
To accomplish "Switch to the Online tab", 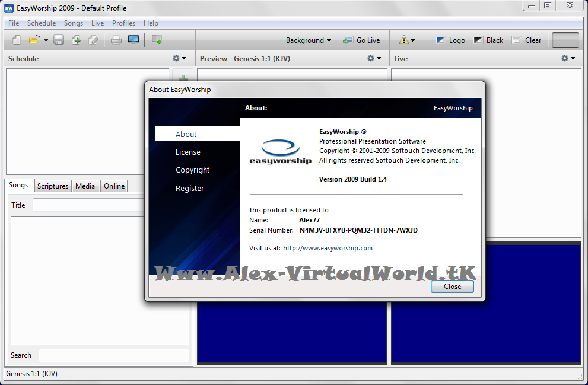I will click(114, 186).
